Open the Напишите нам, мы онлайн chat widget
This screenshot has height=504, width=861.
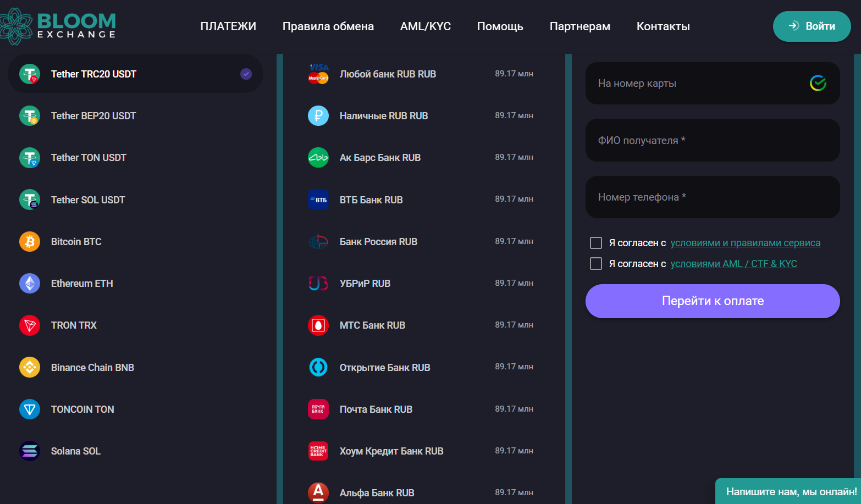click(788, 491)
